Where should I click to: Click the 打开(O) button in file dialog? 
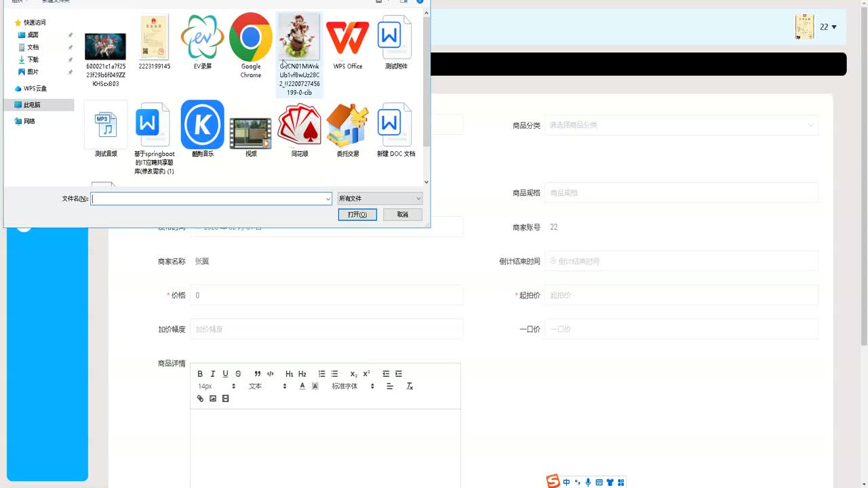(x=357, y=214)
